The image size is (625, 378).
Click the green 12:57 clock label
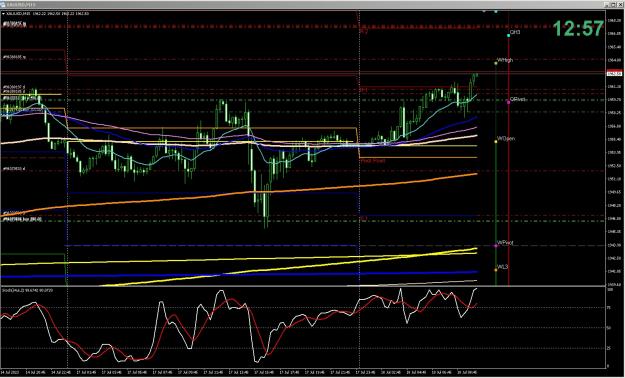point(578,29)
